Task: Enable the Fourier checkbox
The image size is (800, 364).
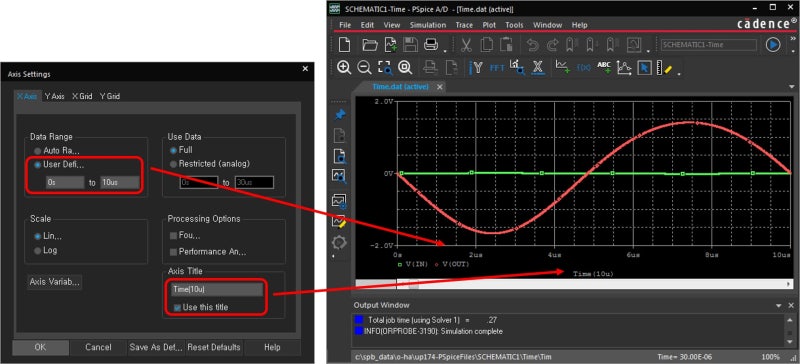Action: [173, 236]
